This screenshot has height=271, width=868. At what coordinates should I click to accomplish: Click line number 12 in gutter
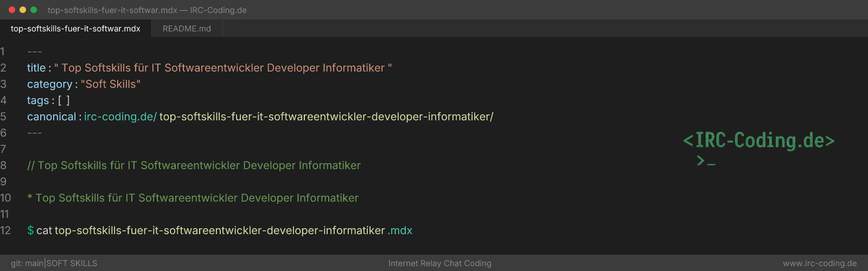5,230
